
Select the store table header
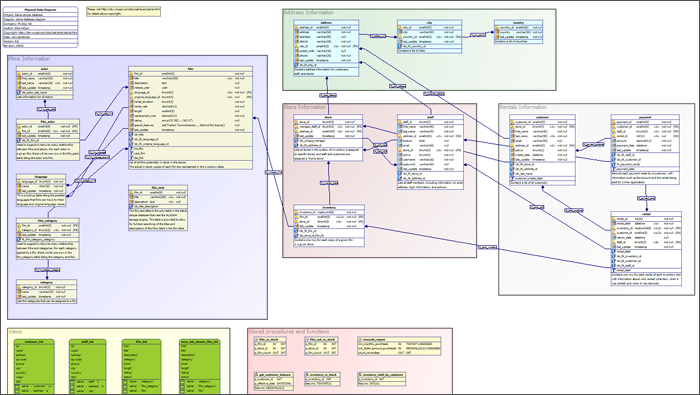tap(328, 117)
